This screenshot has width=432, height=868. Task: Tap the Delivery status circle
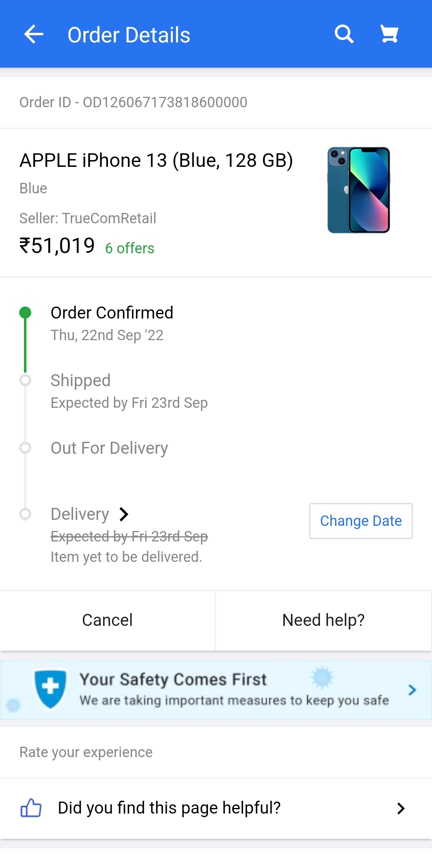pyautogui.click(x=25, y=514)
